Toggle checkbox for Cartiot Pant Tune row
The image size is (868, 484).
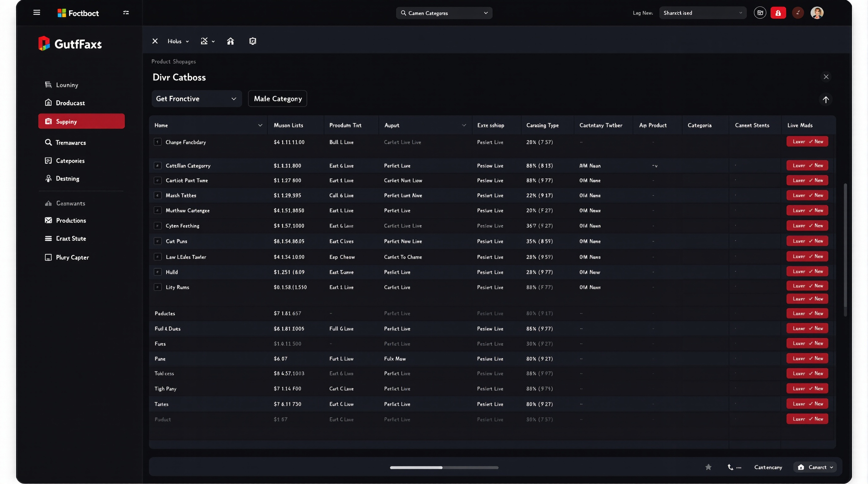click(x=157, y=180)
